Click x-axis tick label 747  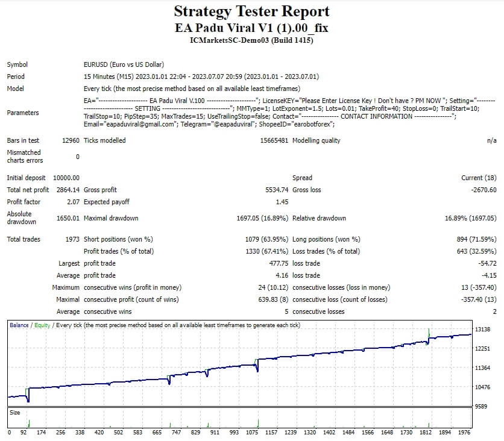[176, 433]
